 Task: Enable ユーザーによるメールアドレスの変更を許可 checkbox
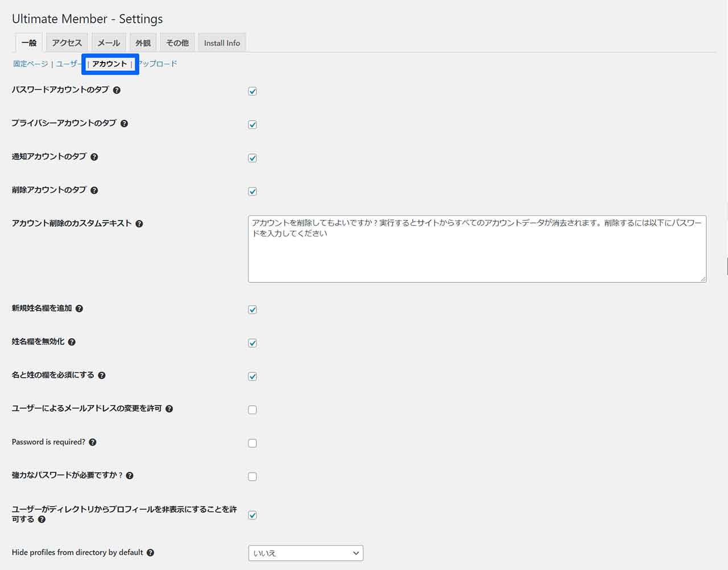coord(253,410)
